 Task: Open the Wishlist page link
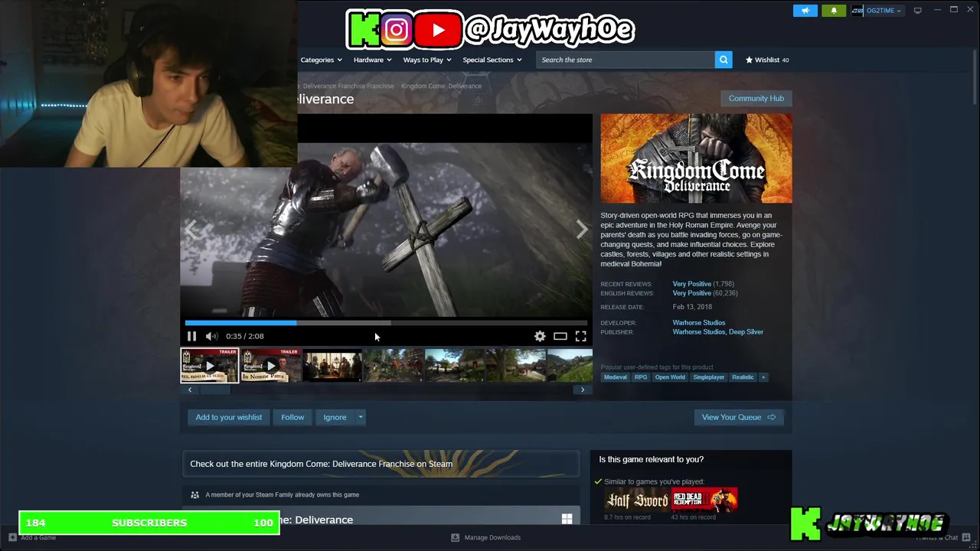767,60
